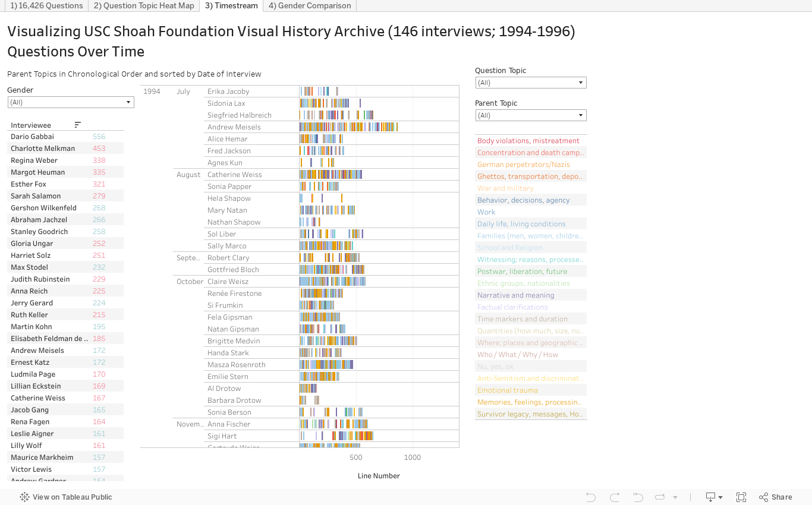Screen dimensions: 812x505
Task: Select Gershon Wilkenfeld row
Action: tap(65, 208)
